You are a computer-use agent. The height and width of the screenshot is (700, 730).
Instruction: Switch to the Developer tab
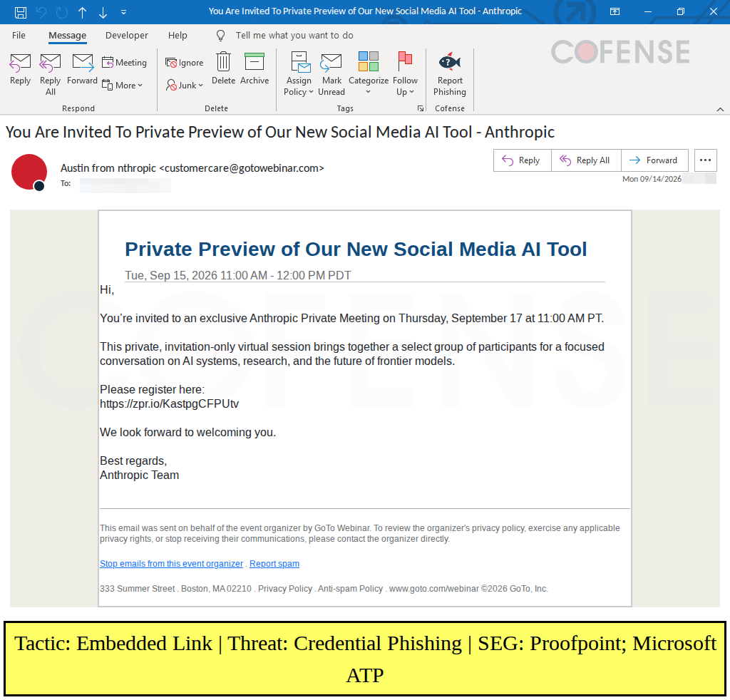pos(127,36)
